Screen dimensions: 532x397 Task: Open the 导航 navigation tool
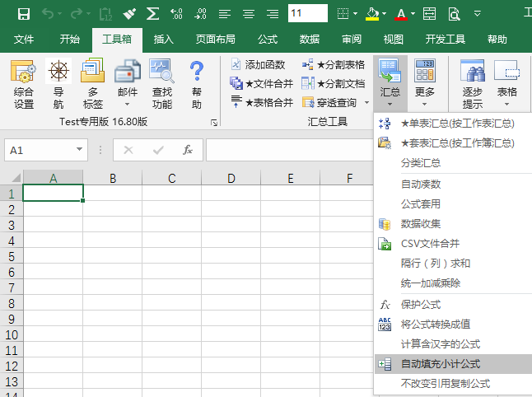click(x=58, y=85)
